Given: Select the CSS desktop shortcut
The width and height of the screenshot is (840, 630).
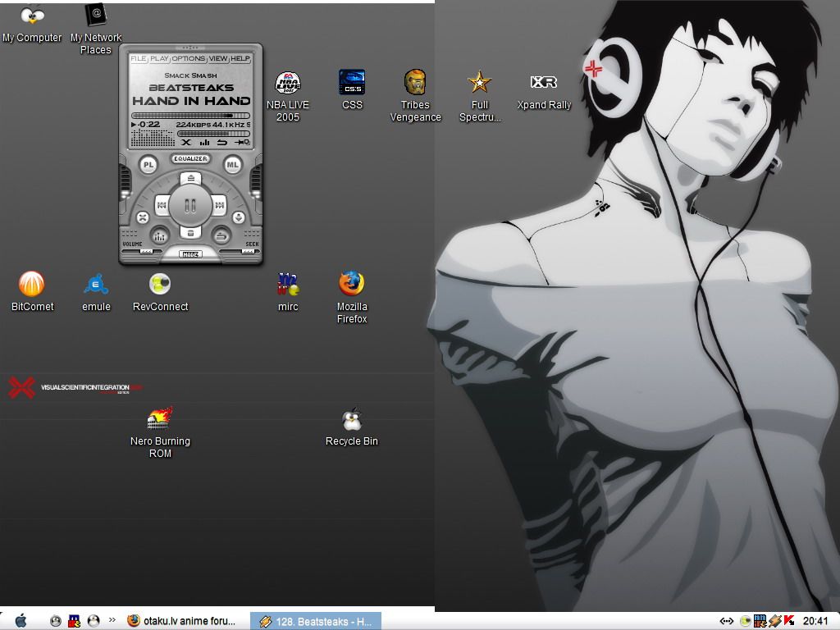Looking at the screenshot, I should [352, 90].
